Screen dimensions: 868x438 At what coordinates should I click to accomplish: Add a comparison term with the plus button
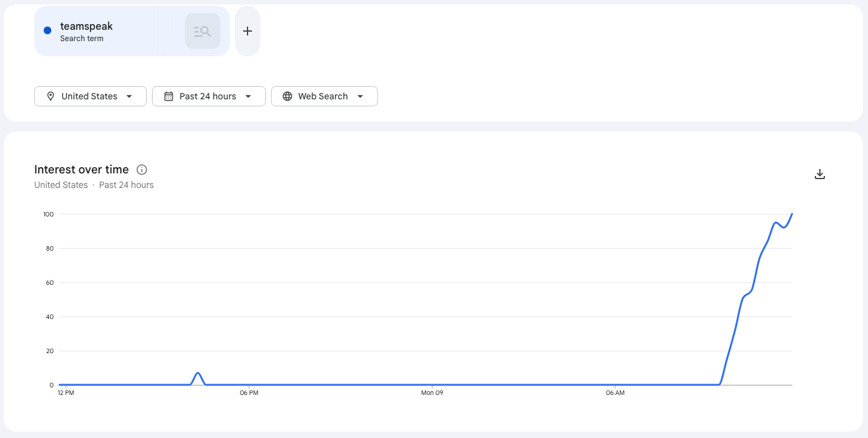pos(248,31)
